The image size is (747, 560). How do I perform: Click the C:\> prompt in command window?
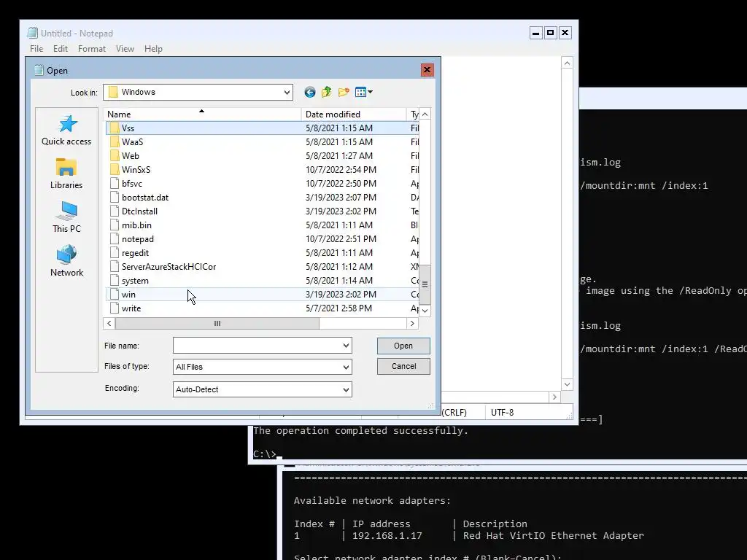coord(264,454)
